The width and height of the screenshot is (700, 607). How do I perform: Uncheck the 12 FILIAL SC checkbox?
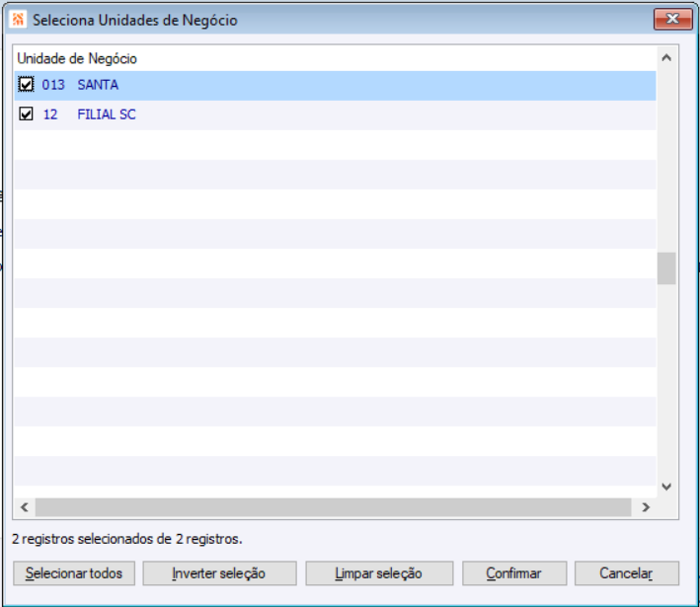coord(26,114)
